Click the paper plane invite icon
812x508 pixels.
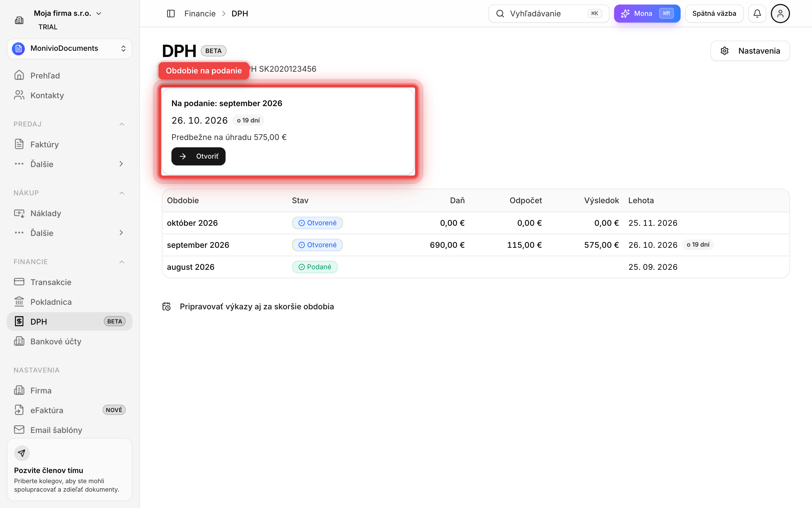click(x=22, y=453)
